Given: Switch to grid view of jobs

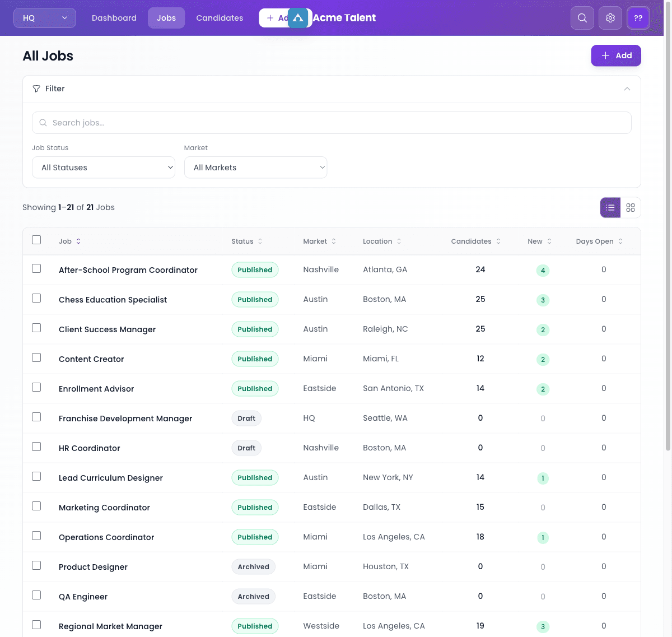Looking at the screenshot, I should (x=631, y=207).
